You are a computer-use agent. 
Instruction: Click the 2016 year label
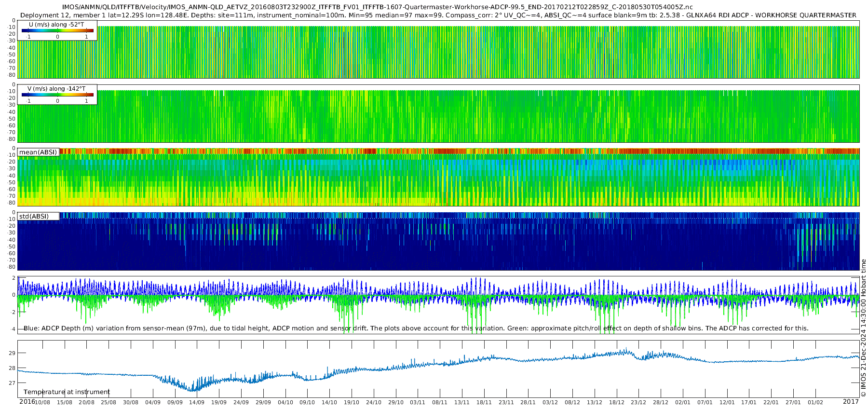[27, 402]
